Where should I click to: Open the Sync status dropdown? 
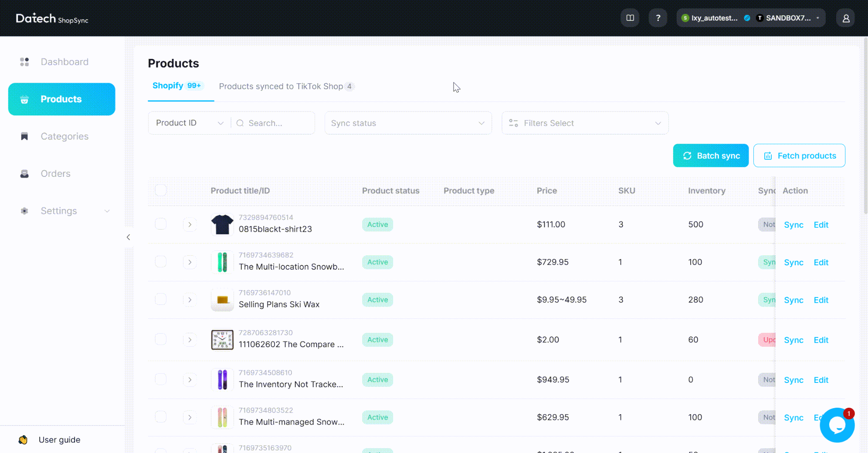click(x=408, y=123)
